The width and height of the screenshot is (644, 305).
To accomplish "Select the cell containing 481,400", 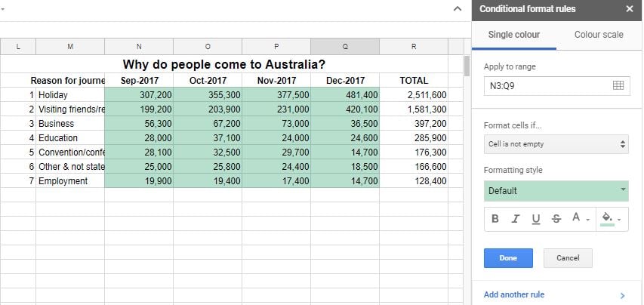I will [x=345, y=95].
